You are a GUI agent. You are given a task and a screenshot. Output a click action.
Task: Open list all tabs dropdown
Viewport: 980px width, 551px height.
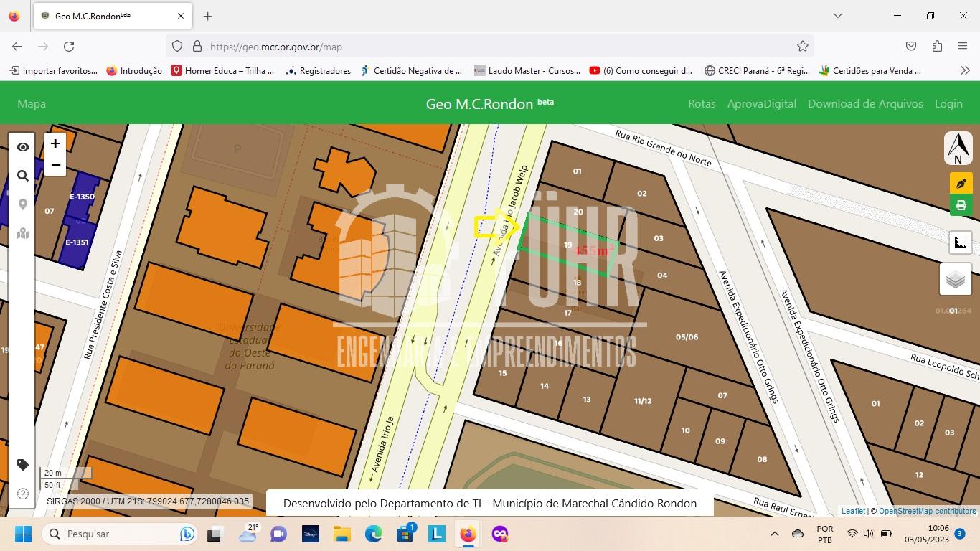coord(837,16)
